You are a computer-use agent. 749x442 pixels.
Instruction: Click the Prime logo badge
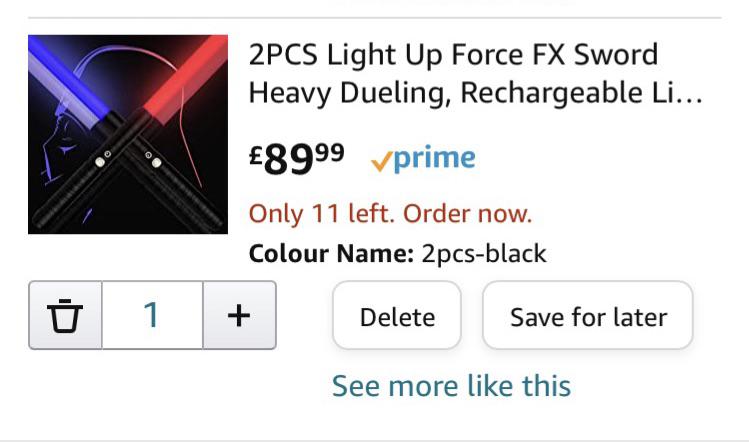click(x=423, y=158)
